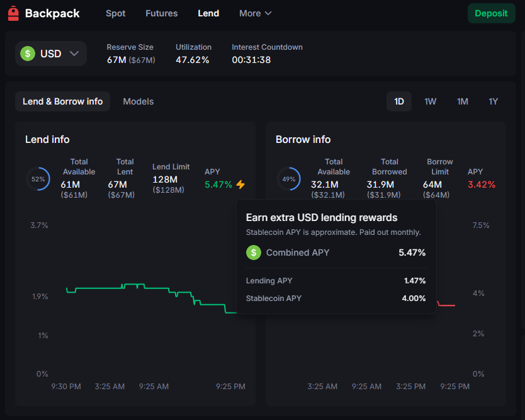This screenshot has width=525, height=420.
Task: Click the green USD dollar coin icon
Action: point(28,54)
